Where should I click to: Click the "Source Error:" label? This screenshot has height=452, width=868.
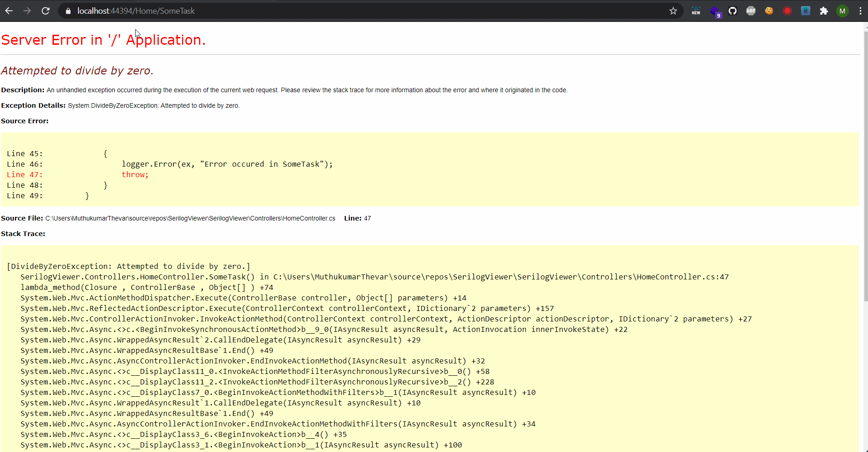[x=25, y=121]
